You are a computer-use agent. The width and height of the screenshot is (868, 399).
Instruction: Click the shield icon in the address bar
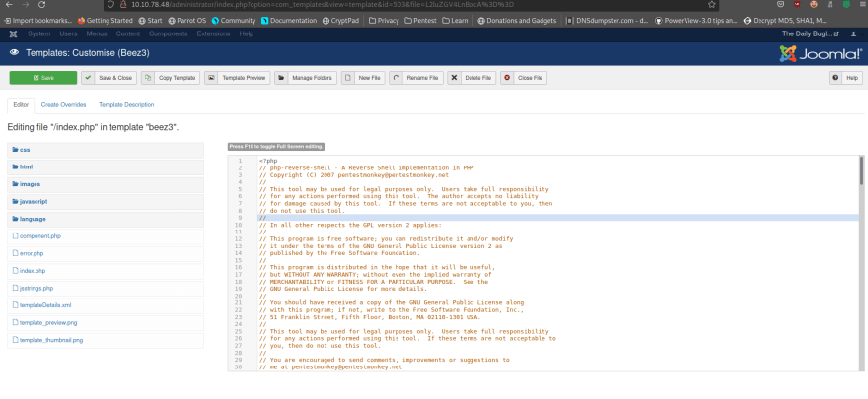[110, 4]
